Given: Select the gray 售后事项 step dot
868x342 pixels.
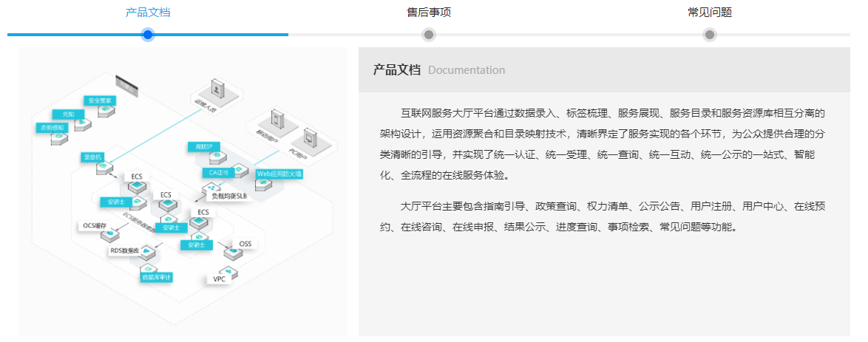Looking at the screenshot, I should pos(429,35).
